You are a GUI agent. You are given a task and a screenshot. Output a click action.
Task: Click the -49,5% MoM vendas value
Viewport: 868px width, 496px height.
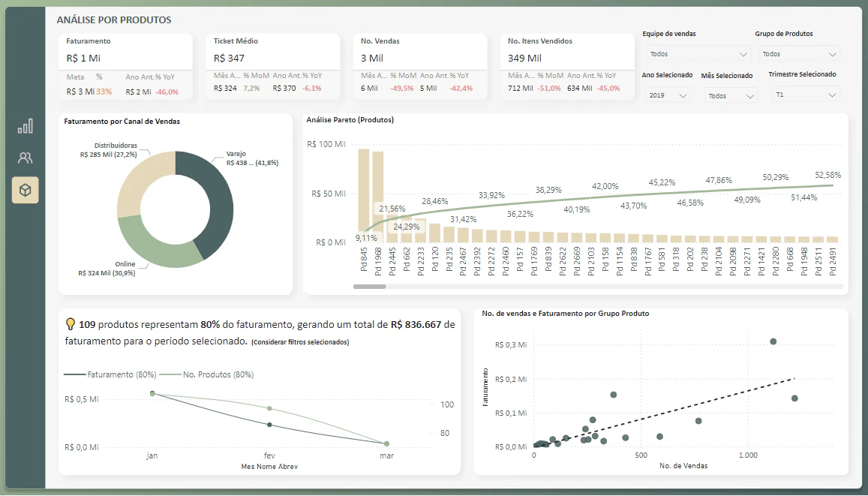click(402, 88)
